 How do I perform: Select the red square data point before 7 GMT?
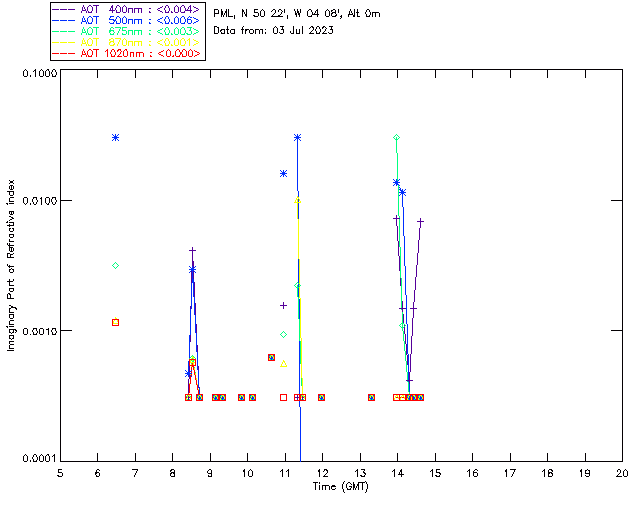point(116,323)
